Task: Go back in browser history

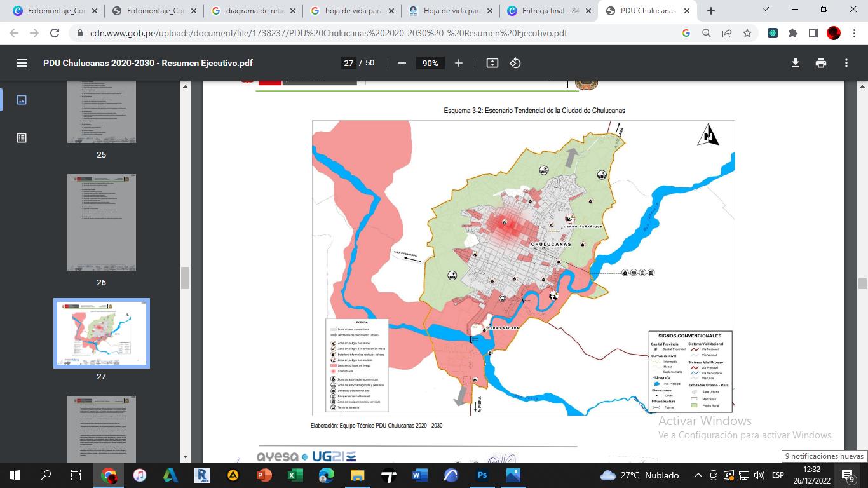Action: [x=14, y=33]
